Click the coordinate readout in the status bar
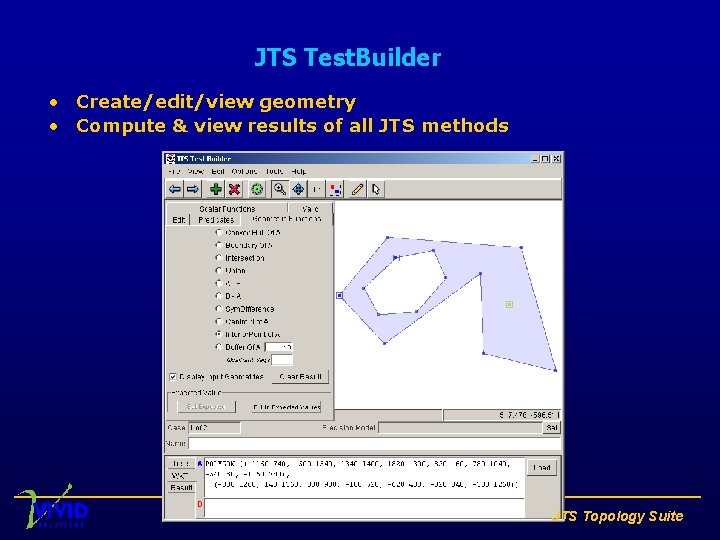Screen dimensions: 720x540 point(502,415)
